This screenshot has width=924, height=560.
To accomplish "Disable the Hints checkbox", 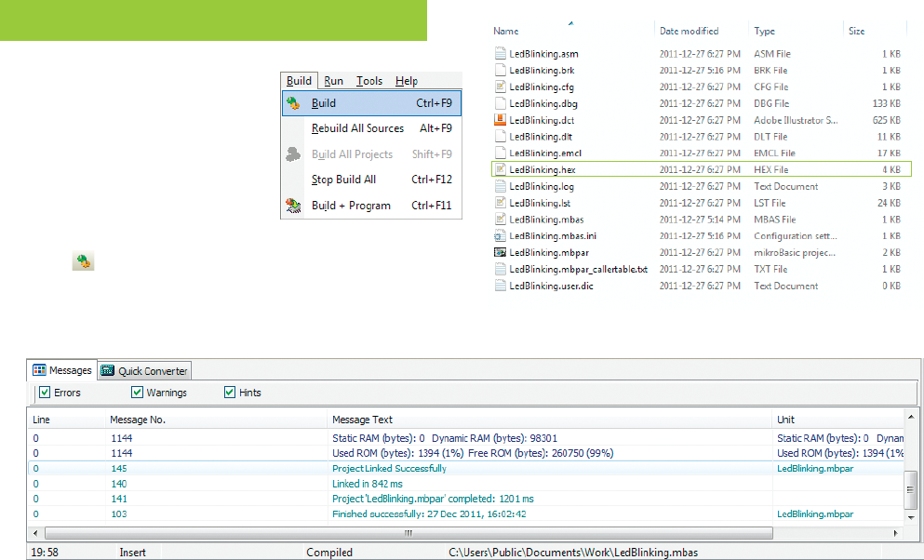I will click(x=230, y=393).
